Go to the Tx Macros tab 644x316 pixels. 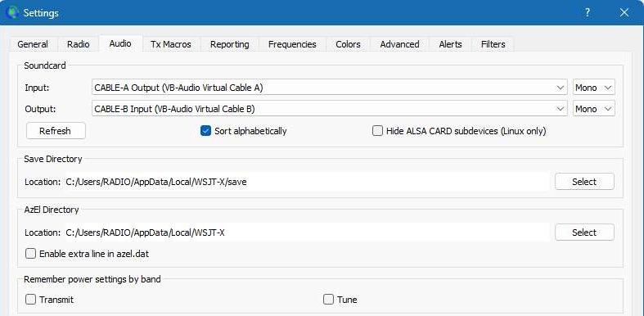coord(171,44)
